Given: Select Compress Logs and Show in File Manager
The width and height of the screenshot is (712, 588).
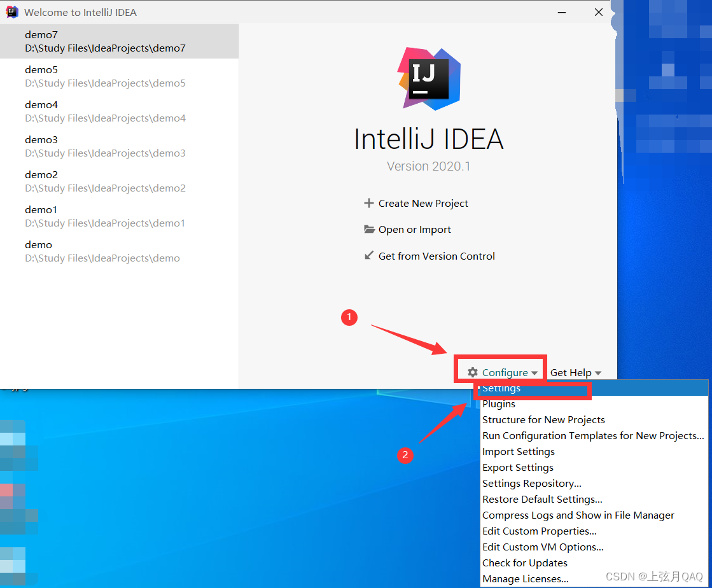Looking at the screenshot, I should click(594, 515).
